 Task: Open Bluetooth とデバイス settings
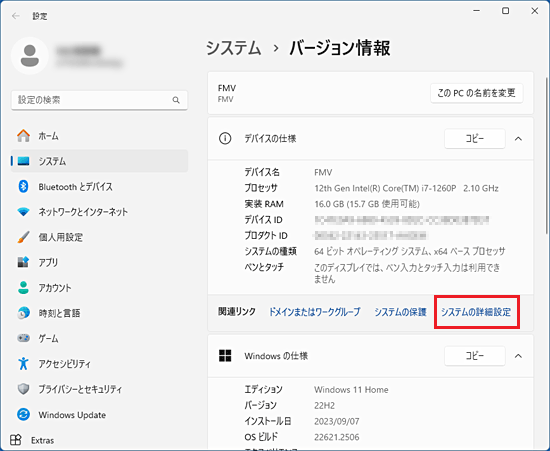pyautogui.click(x=99, y=187)
